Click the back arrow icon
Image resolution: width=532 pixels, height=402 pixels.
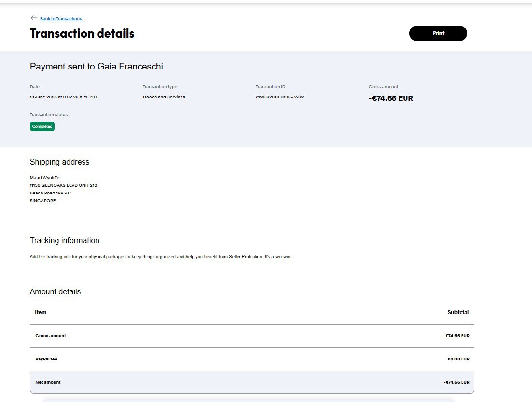tap(33, 18)
